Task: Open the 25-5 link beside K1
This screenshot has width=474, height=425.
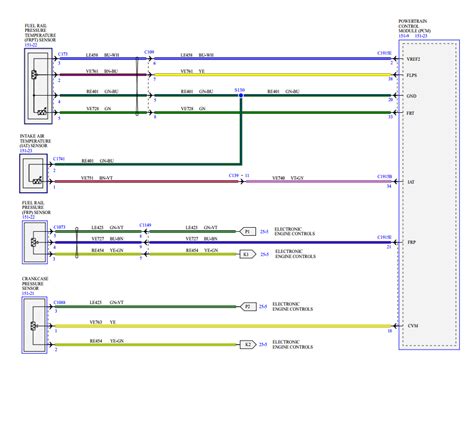Action: [264, 254]
